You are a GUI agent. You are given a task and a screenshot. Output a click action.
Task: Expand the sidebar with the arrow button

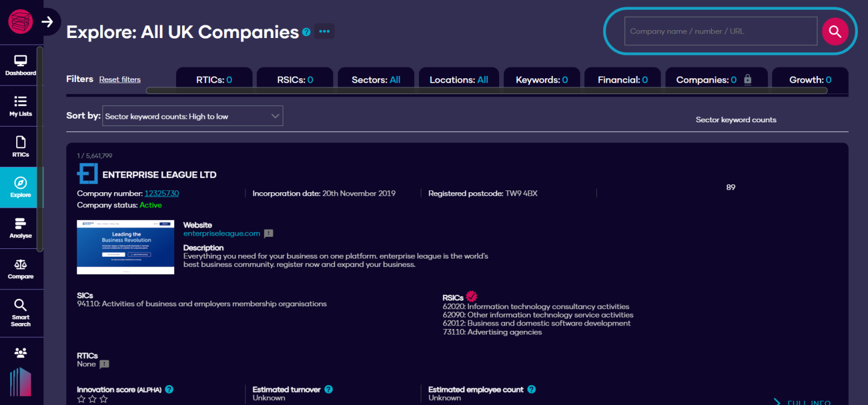pos(48,22)
